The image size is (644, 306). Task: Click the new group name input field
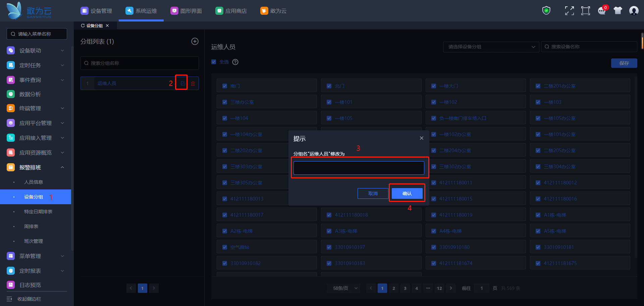359,168
